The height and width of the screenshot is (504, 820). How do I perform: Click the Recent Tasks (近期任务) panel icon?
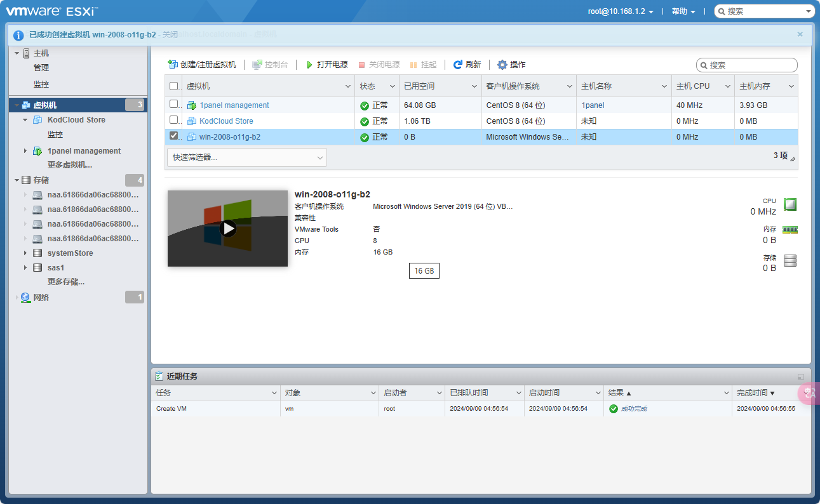coord(160,376)
